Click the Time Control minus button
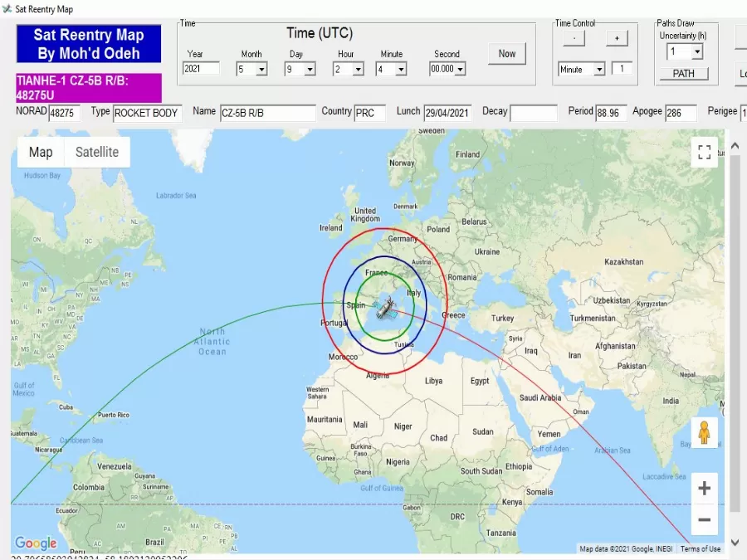This screenshot has width=747, height=560. coord(574,37)
